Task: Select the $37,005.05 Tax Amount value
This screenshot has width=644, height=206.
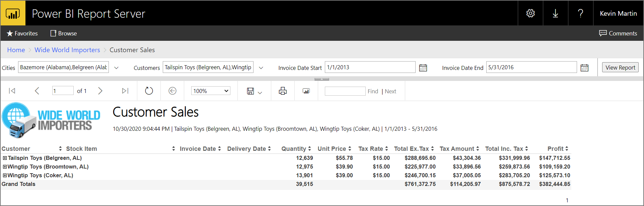Action: pos(467,175)
